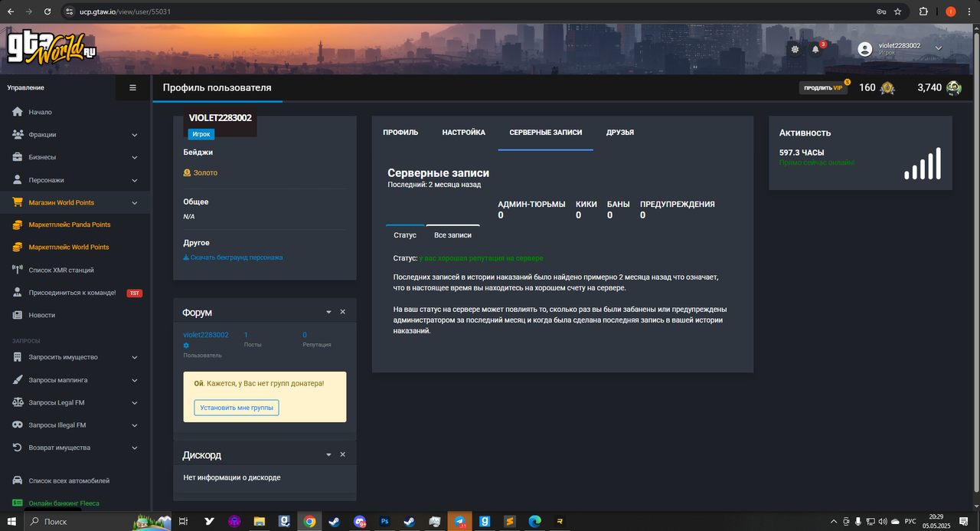This screenshot has height=531, width=980.
Task: Click the Персонажи person icon
Action: pos(18,180)
